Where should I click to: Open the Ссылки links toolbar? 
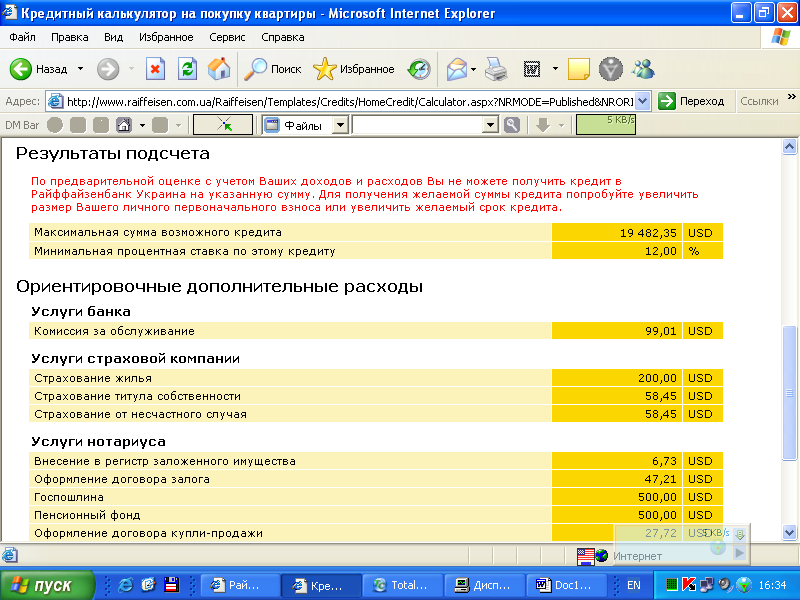759,102
